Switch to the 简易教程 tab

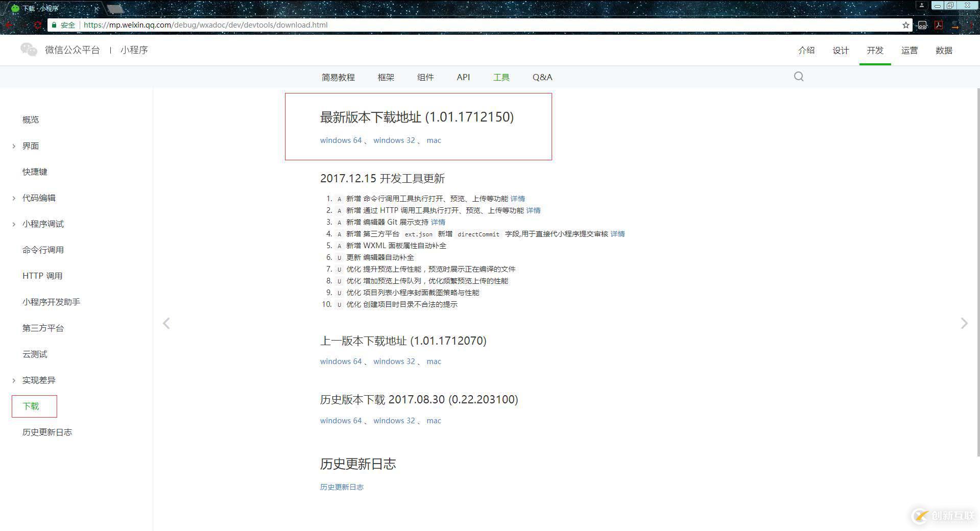click(x=338, y=77)
